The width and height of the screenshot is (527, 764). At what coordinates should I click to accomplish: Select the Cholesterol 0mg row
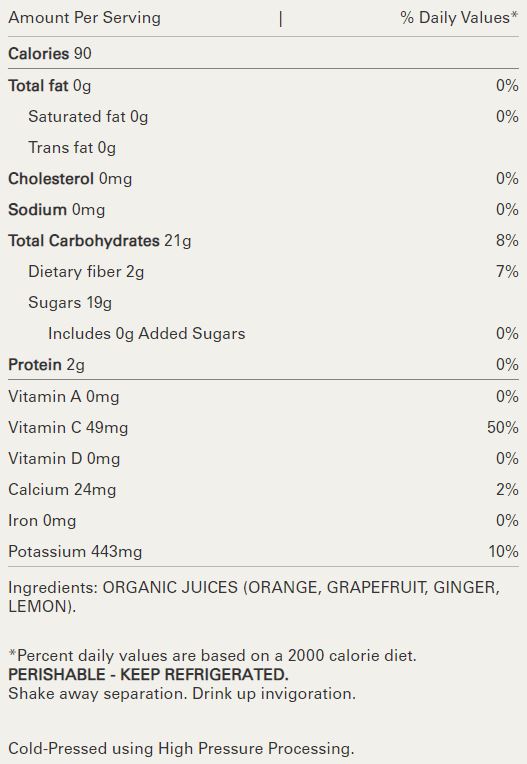click(x=263, y=179)
